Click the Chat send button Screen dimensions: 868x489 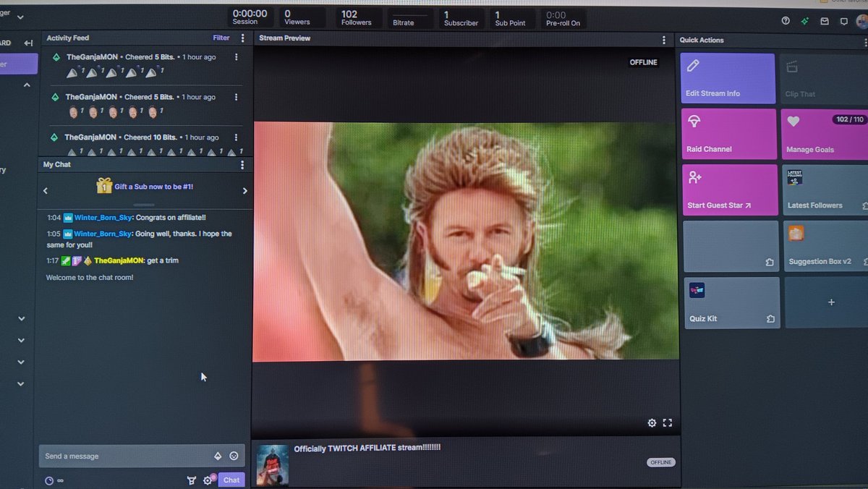pyautogui.click(x=231, y=480)
